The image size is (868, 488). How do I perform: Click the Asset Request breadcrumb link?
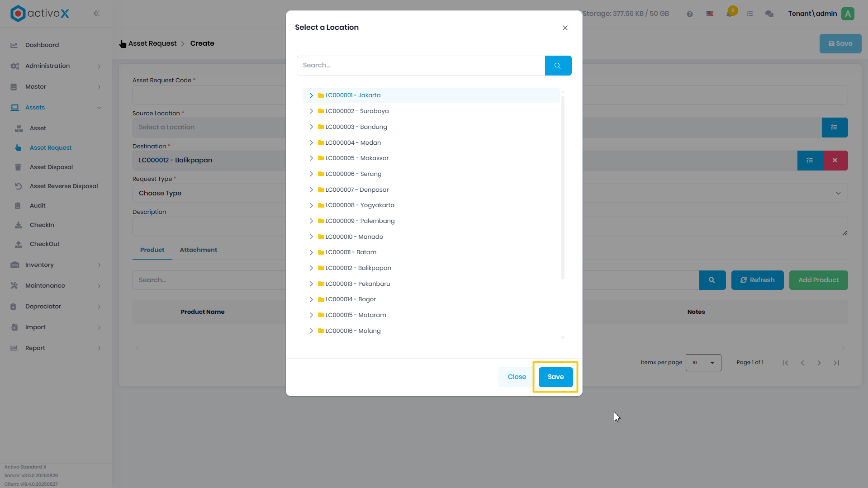152,43
